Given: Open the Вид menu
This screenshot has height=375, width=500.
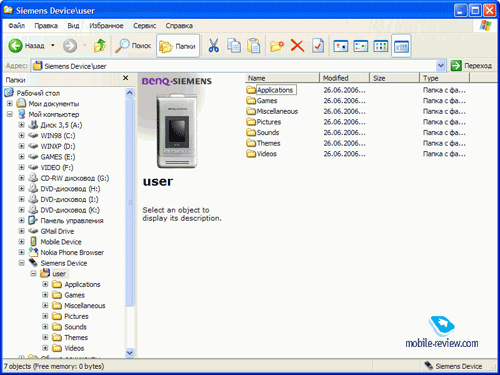Looking at the screenshot, I should point(73,26).
